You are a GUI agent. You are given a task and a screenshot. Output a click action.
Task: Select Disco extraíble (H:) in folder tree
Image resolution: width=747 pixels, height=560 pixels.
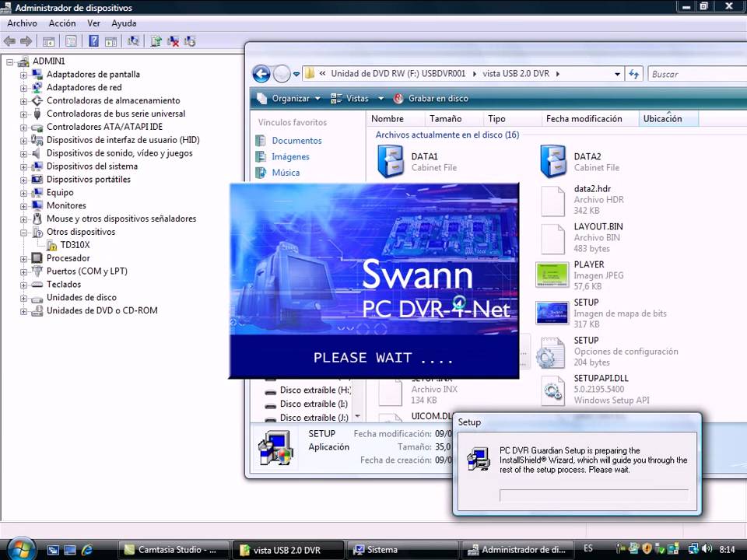[315, 390]
